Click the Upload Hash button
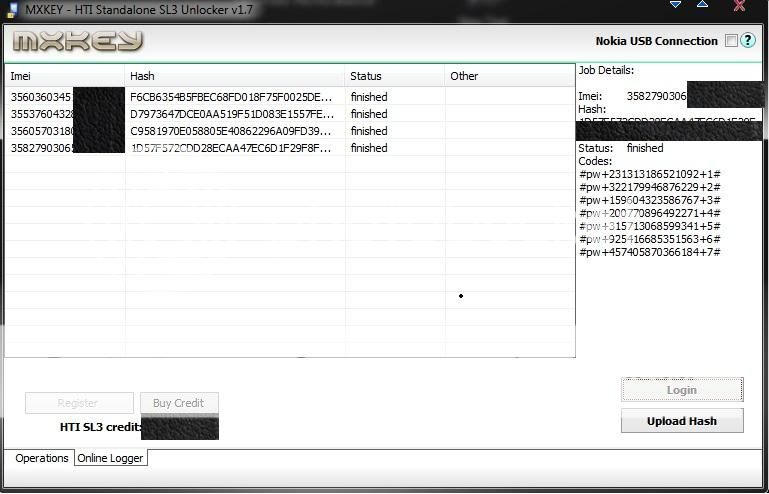Image resolution: width=769 pixels, height=494 pixels. [x=682, y=421]
